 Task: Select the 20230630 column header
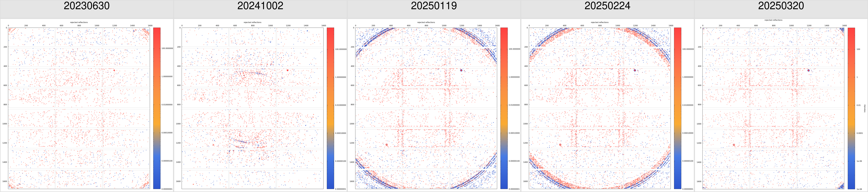pyautogui.click(x=87, y=6)
